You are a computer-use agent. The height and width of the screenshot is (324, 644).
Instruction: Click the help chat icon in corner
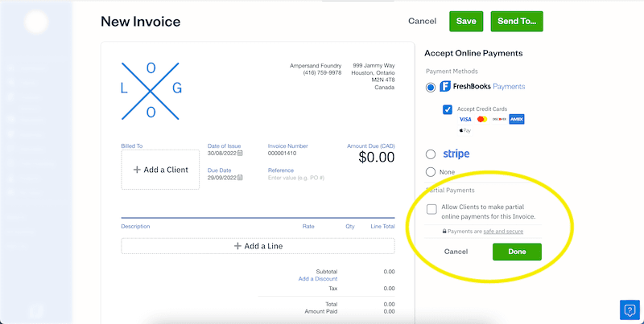coord(628,310)
